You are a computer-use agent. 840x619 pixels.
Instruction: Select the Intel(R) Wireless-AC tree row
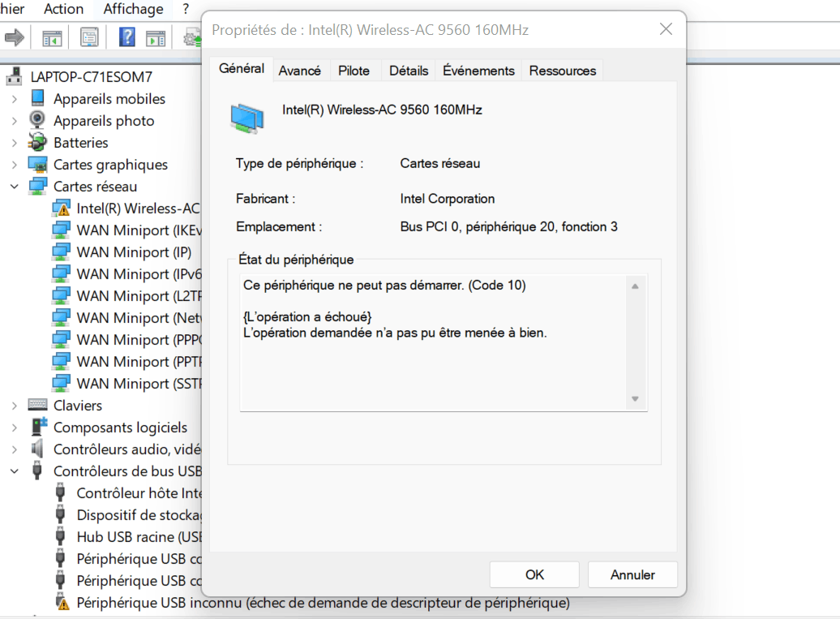127,208
